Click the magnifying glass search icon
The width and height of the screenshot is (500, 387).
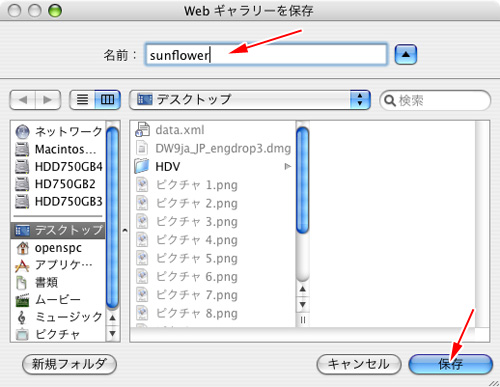pyautogui.click(x=389, y=100)
